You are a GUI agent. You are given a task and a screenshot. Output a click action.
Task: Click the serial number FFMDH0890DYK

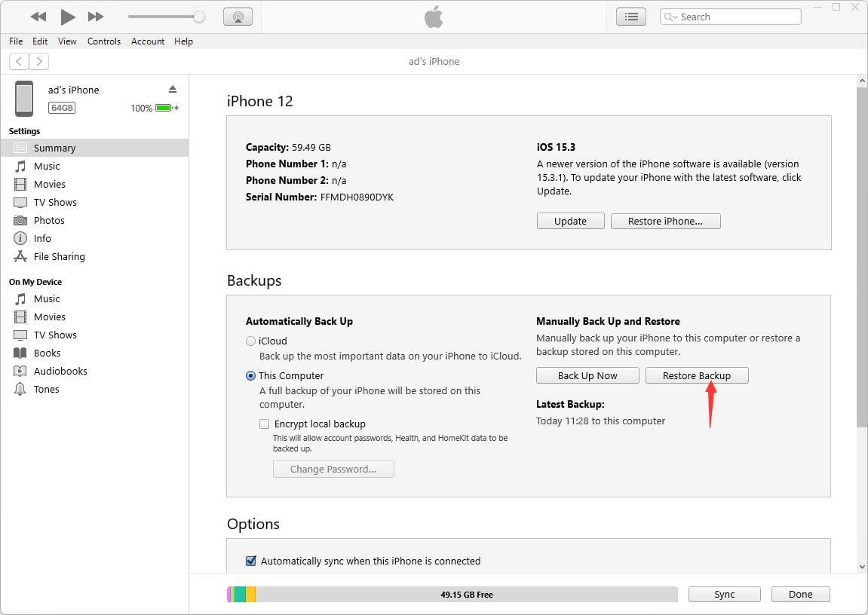(x=357, y=197)
